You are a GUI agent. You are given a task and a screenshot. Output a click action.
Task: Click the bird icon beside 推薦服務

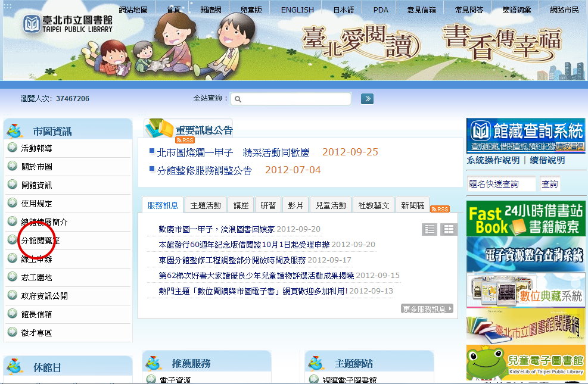tap(153, 363)
